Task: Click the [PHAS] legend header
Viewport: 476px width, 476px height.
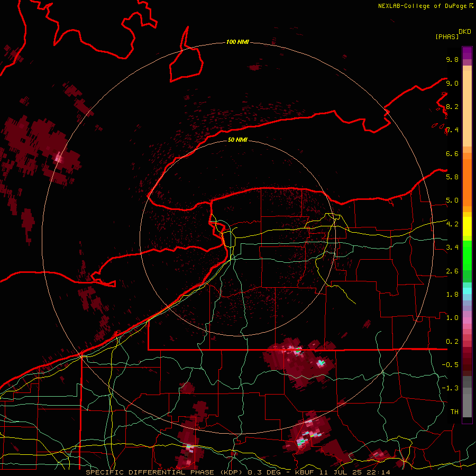Action: (447, 36)
